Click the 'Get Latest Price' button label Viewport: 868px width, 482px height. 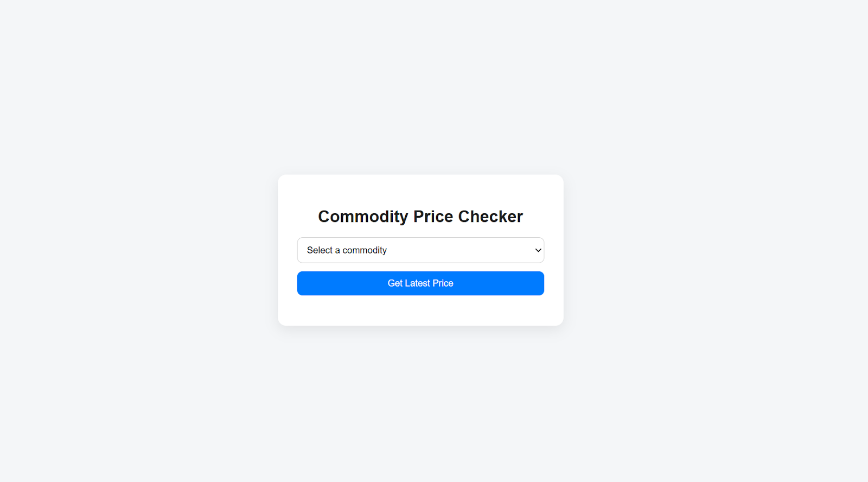pyautogui.click(x=420, y=283)
